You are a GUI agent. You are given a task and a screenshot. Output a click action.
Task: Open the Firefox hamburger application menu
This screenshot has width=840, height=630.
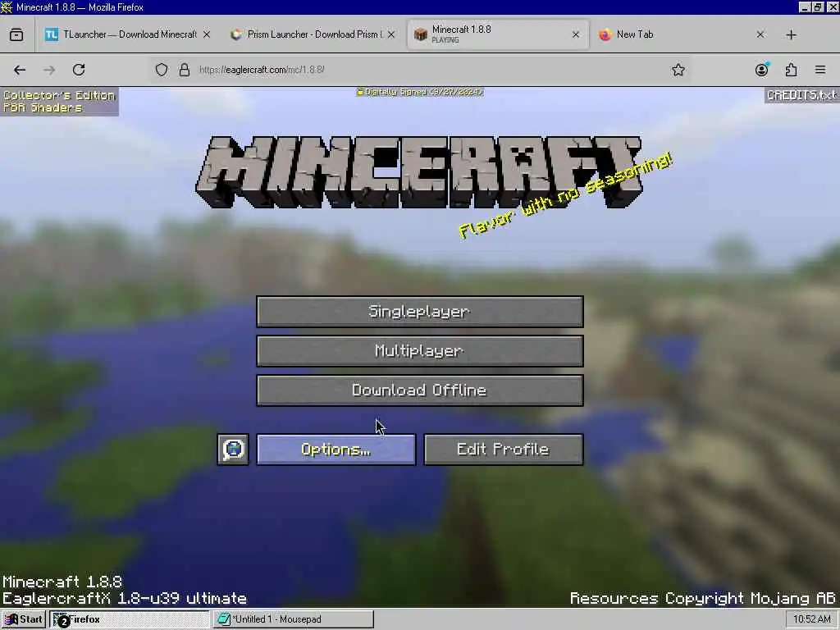click(820, 70)
